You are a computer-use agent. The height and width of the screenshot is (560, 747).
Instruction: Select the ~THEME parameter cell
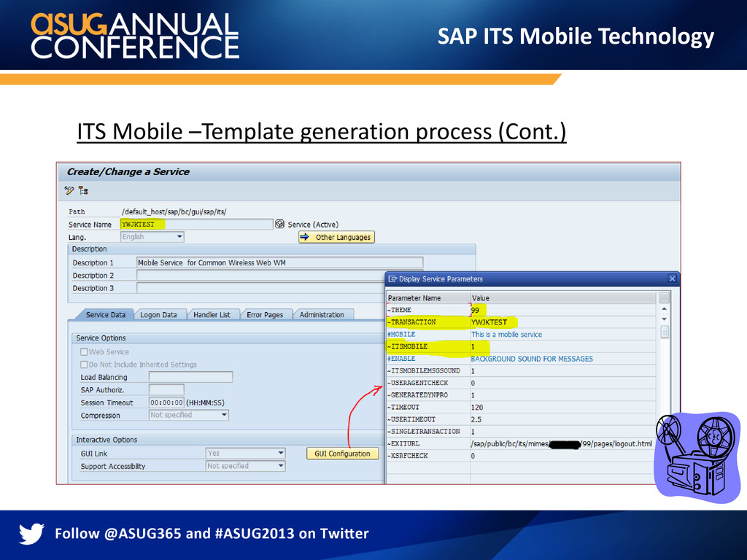427,310
